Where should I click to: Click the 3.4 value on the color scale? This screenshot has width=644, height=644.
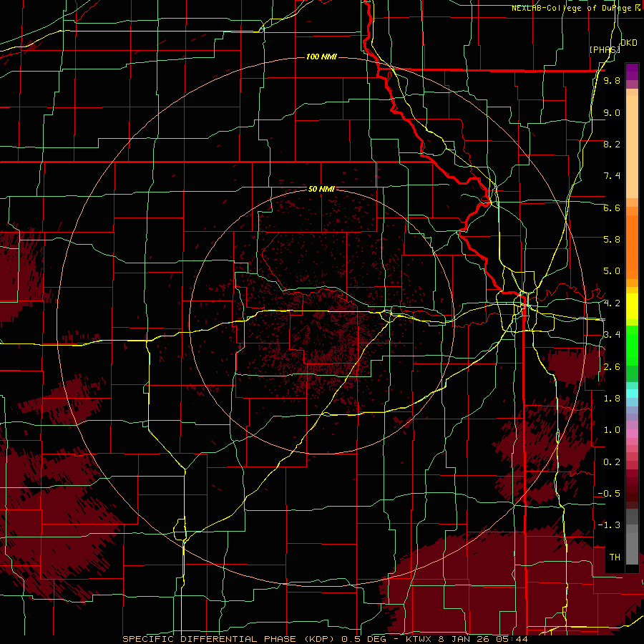pos(612,335)
